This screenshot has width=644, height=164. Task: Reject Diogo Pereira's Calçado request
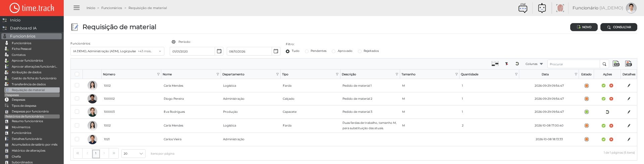tap(611, 99)
